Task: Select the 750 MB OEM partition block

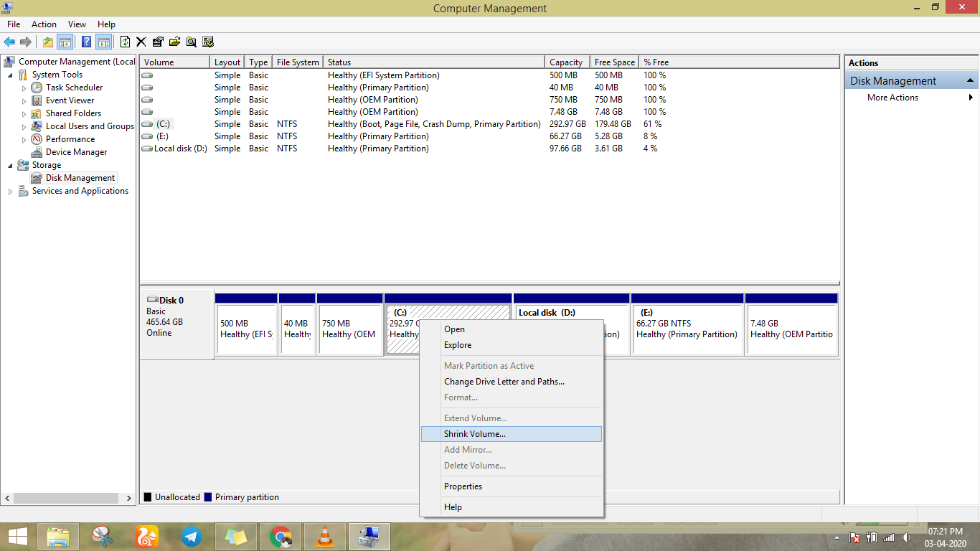Action: pos(349,329)
